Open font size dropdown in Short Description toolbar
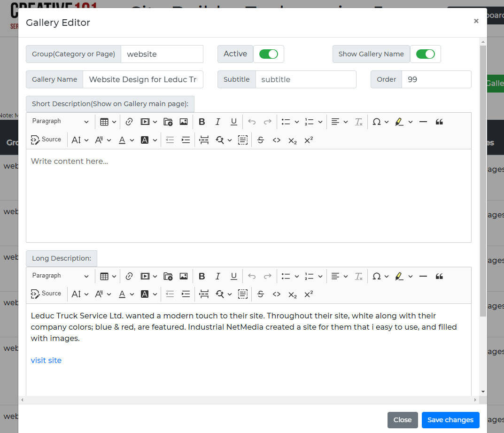The width and height of the screenshot is (504, 433). 80,140
